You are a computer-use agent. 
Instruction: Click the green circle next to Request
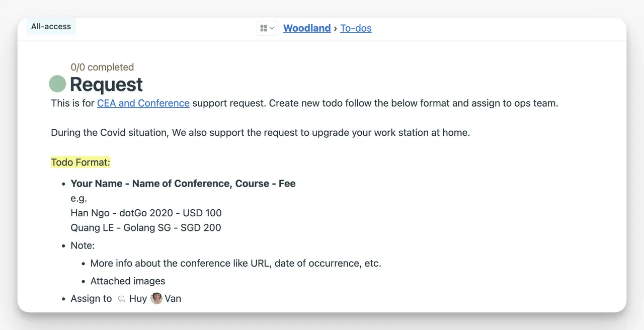click(x=57, y=84)
